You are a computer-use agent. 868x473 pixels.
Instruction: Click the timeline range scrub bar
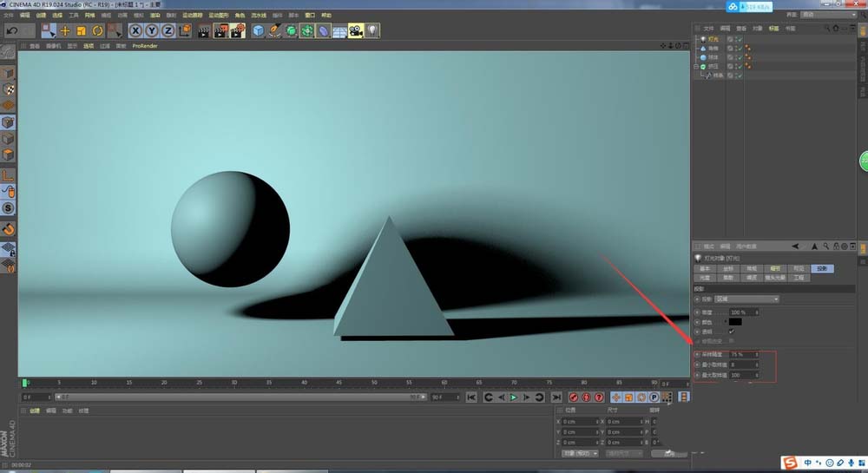(x=240, y=397)
